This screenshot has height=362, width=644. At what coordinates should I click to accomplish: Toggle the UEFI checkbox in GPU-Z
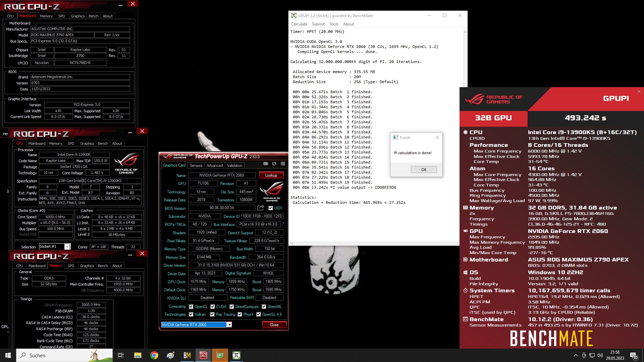coord(270,208)
